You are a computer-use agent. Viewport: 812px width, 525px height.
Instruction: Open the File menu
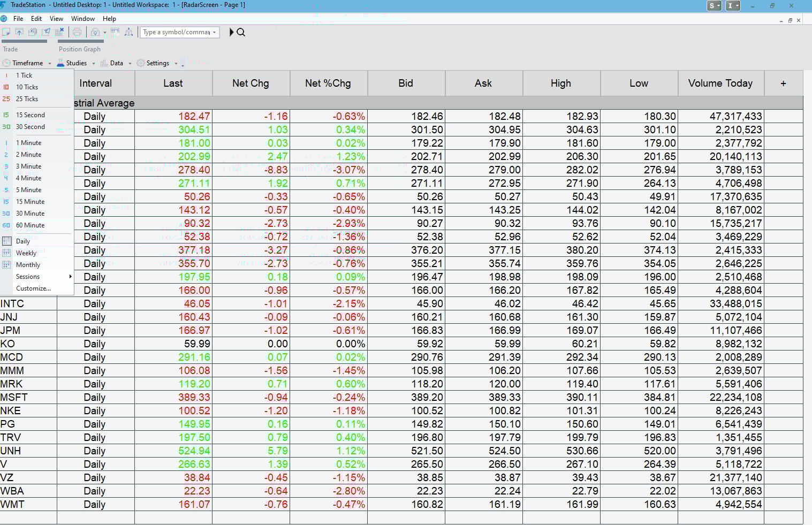coord(18,19)
